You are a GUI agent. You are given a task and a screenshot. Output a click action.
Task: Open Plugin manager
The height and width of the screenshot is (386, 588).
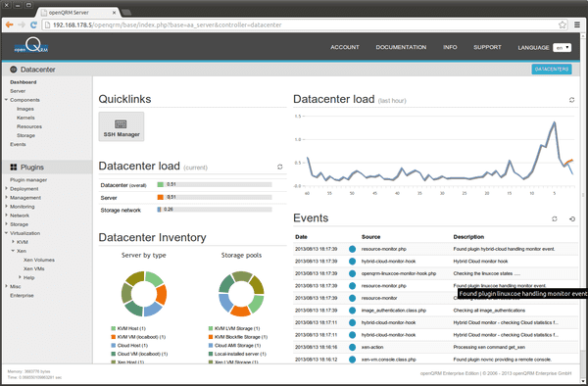coord(28,180)
